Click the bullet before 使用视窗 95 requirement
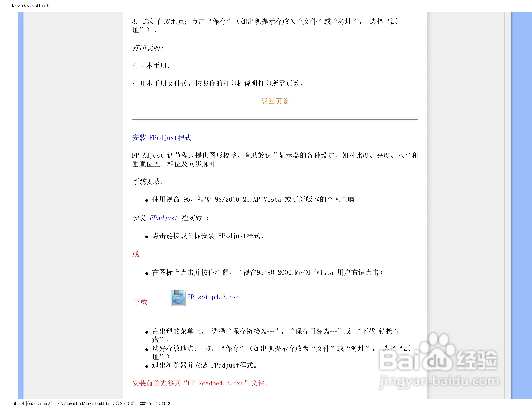This screenshot has height=411, width=532. point(147,200)
